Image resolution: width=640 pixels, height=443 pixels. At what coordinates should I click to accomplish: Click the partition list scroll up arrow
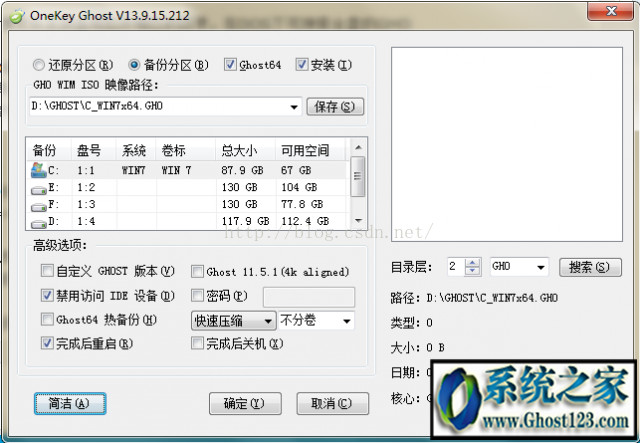pyautogui.click(x=358, y=147)
